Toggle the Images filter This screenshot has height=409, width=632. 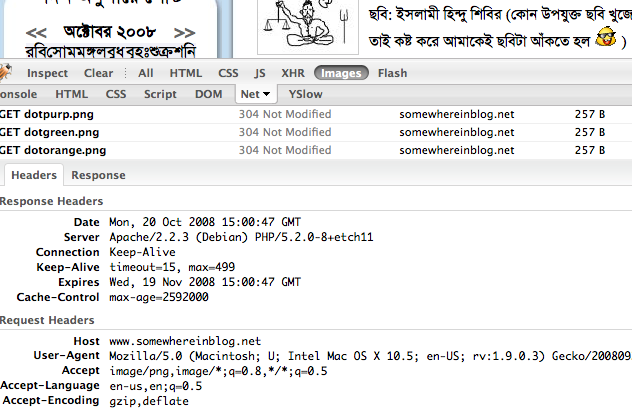pos(341,73)
